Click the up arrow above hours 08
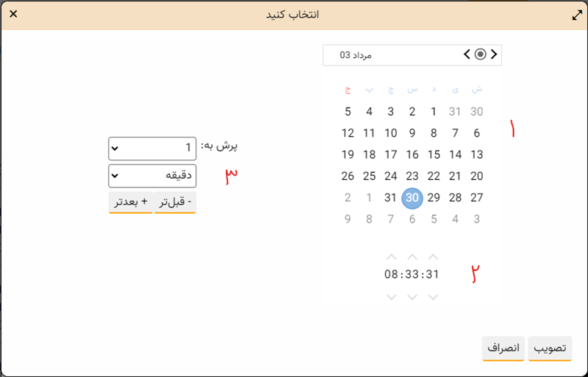This screenshot has height=377, width=588. click(392, 257)
